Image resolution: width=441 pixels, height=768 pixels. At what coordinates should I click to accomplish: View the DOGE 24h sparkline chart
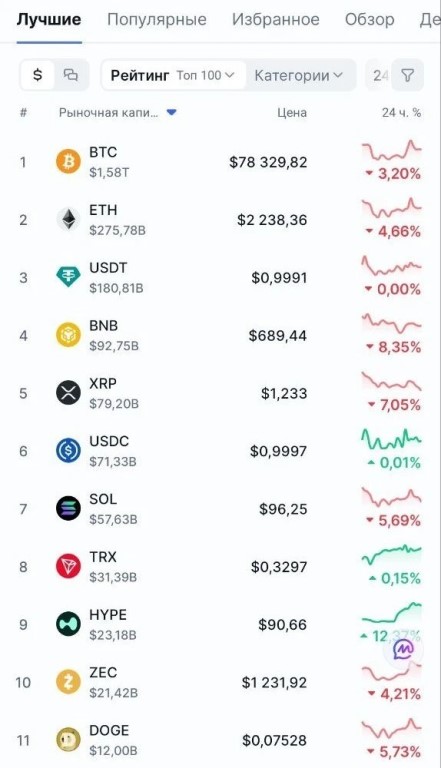(x=392, y=728)
